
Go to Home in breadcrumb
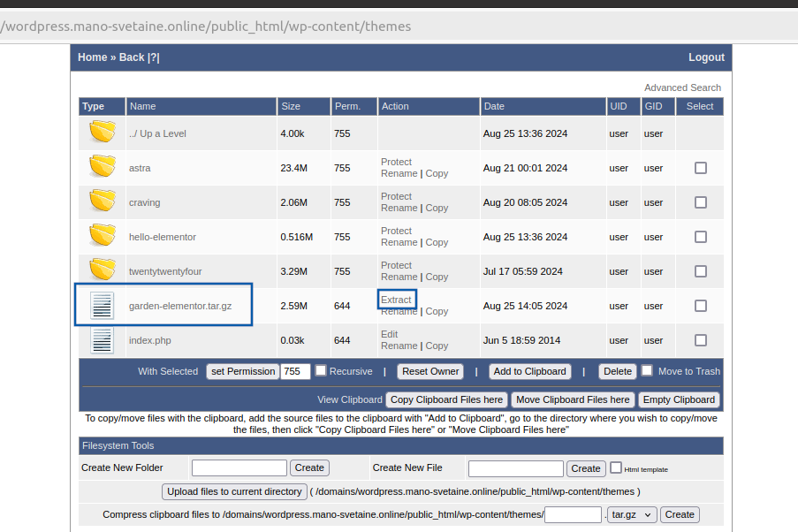[93, 57]
